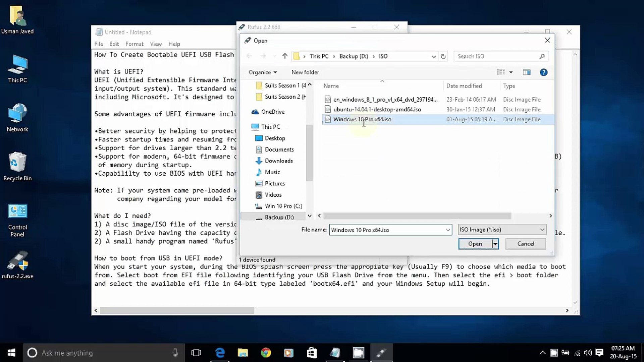Open the view options dropdown arrow

(x=511, y=72)
